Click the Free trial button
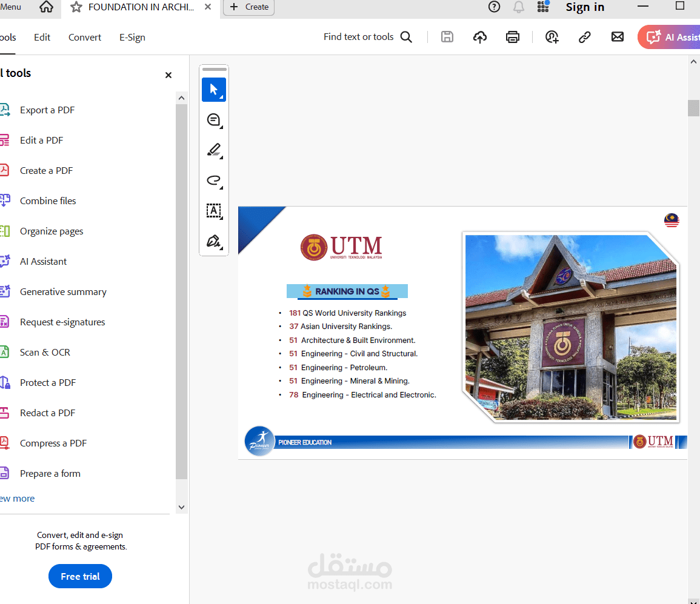 81,576
